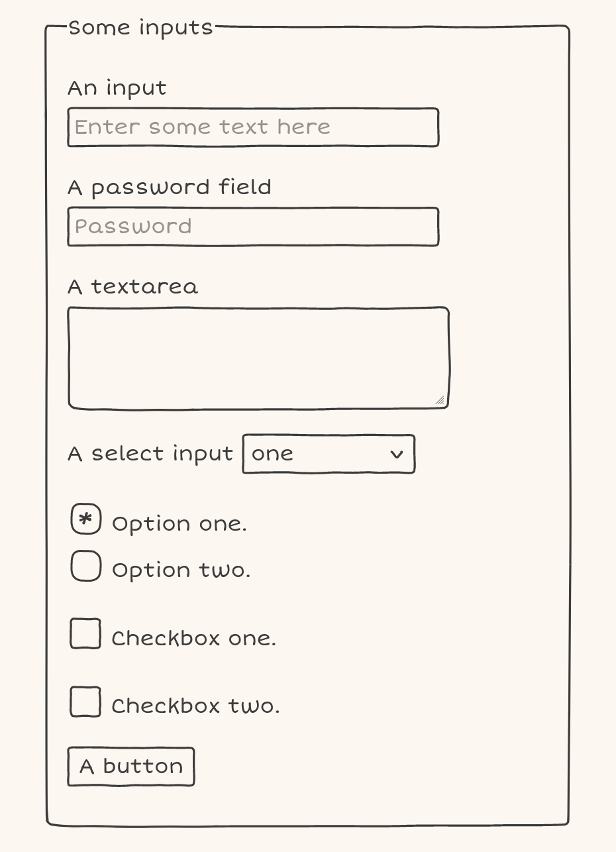
Task: Click the 'An input' label
Action: 117,88
